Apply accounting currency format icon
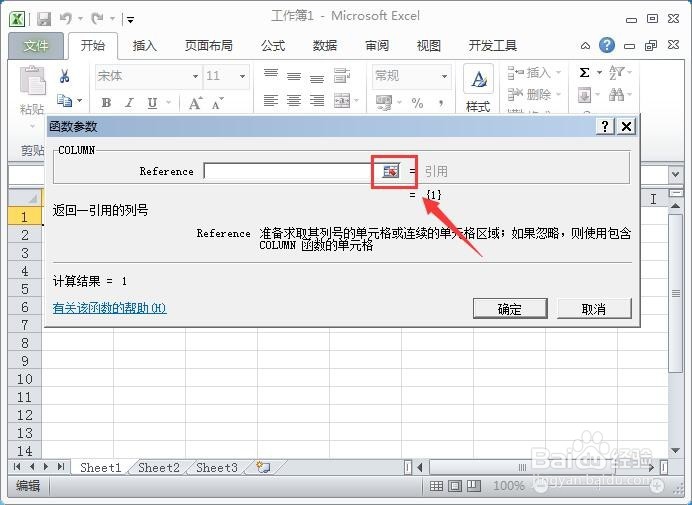 click(x=384, y=103)
